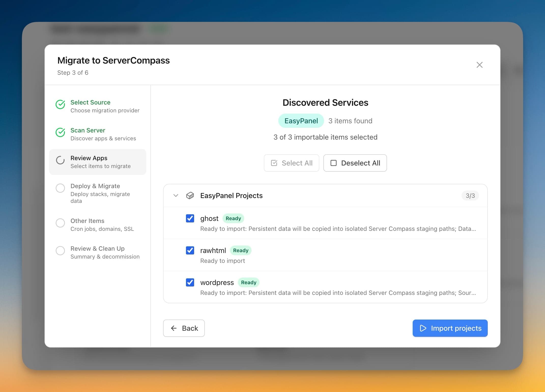Image resolution: width=545 pixels, height=392 pixels.
Task: Click the 'Step 3 of 6' subtitle
Action: [x=73, y=73]
